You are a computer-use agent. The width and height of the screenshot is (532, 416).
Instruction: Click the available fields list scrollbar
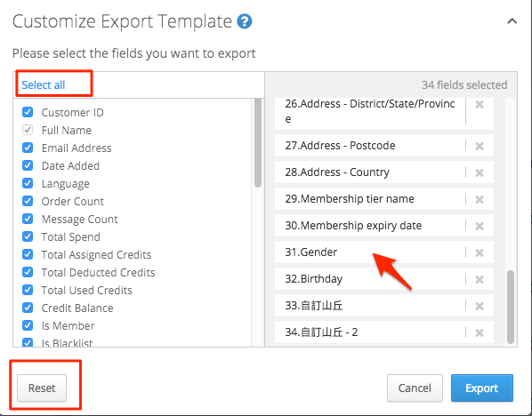pyautogui.click(x=258, y=143)
